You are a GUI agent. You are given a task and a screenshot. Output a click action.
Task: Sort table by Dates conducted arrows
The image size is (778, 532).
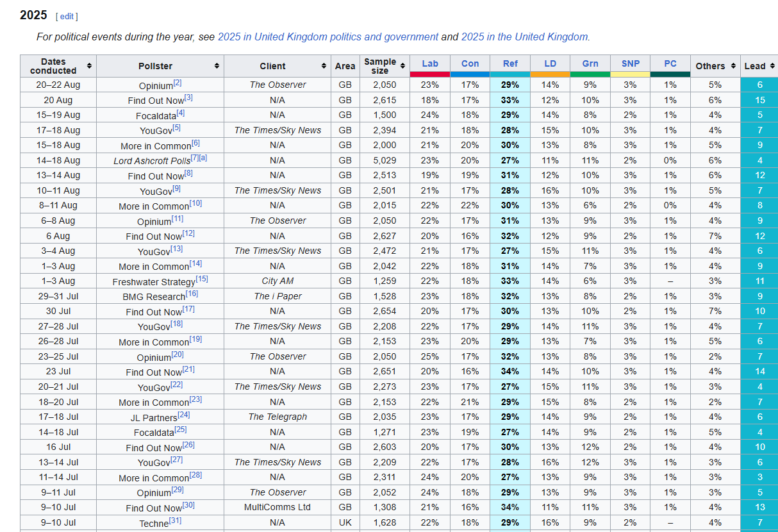point(89,66)
